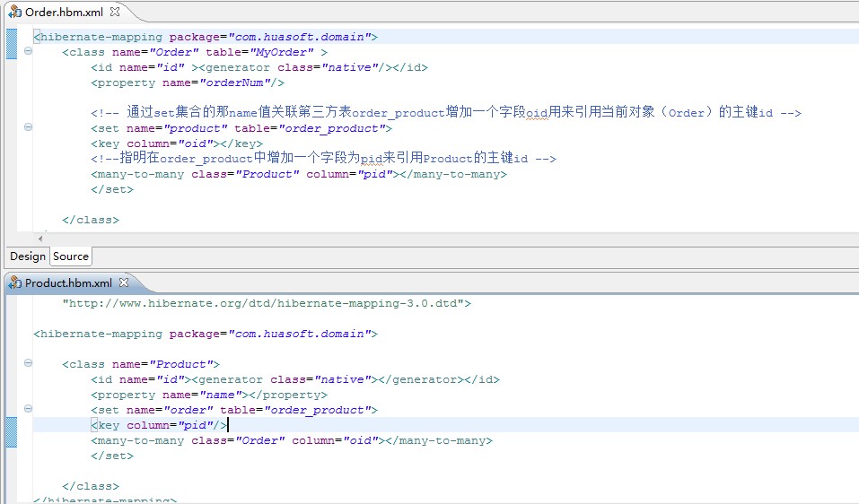Click the key column="oid" line

pyautogui.click(x=177, y=143)
